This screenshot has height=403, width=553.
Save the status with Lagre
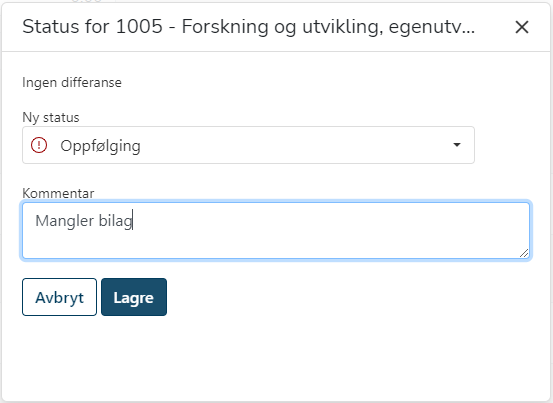(x=134, y=297)
